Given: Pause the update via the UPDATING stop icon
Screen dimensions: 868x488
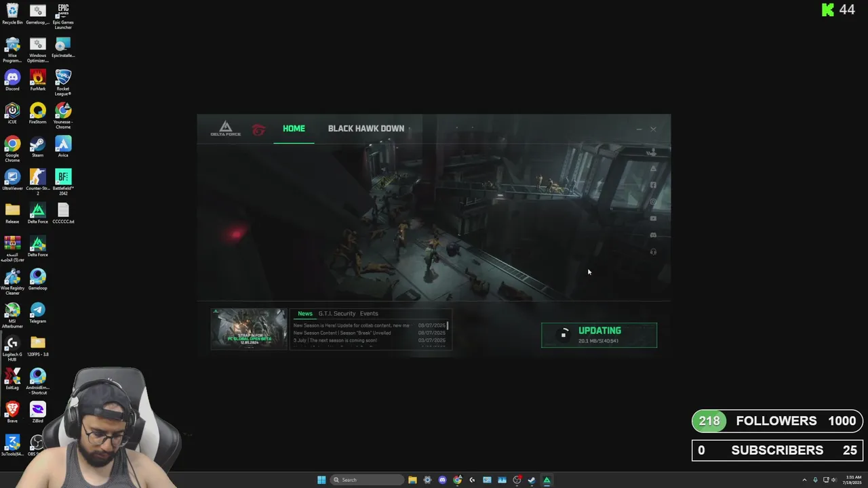Looking at the screenshot, I should [x=563, y=334].
